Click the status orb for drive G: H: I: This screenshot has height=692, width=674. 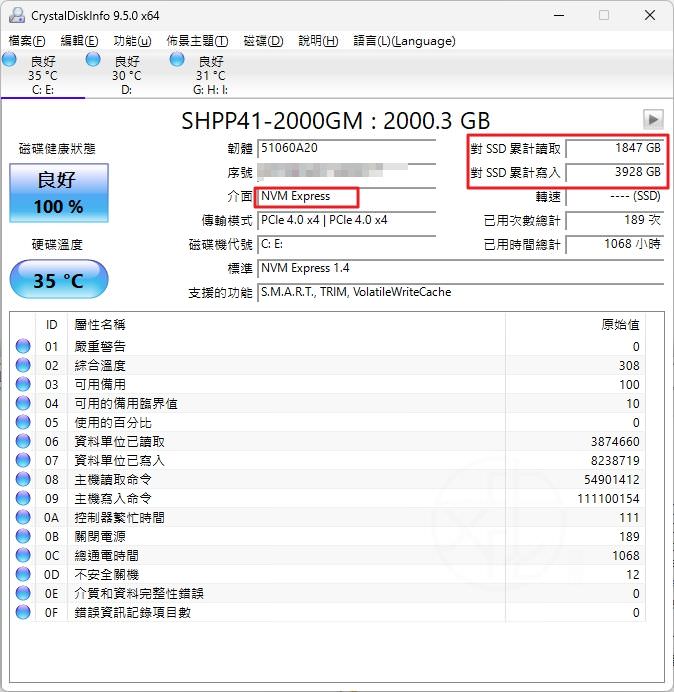coord(177,60)
